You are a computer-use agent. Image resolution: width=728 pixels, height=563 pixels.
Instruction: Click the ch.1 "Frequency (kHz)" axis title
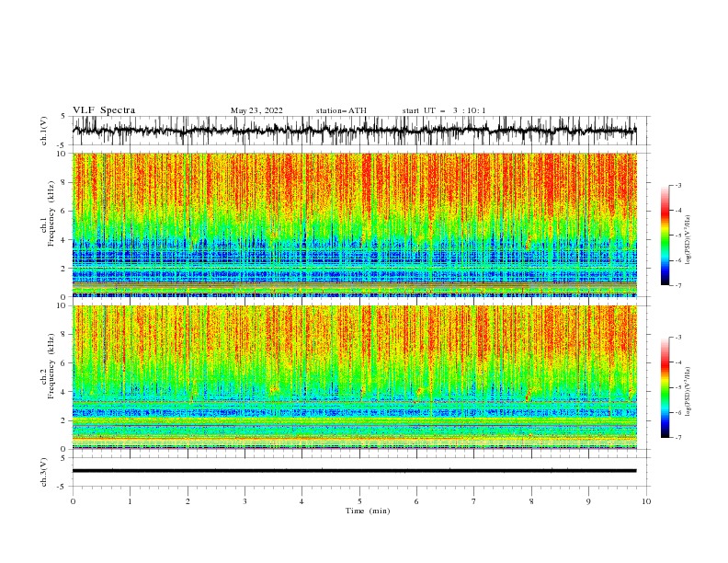tap(51, 214)
